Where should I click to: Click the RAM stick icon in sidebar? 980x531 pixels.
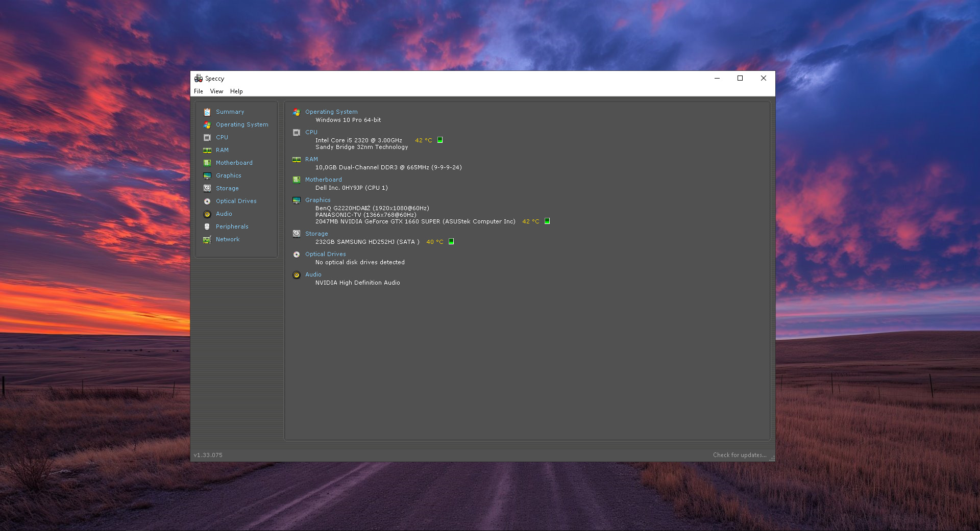[207, 150]
